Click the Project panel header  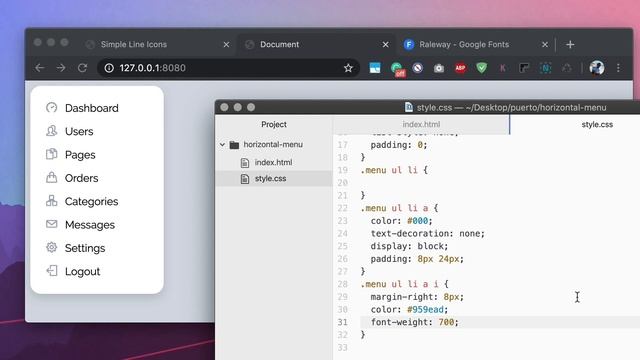pos(274,124)
